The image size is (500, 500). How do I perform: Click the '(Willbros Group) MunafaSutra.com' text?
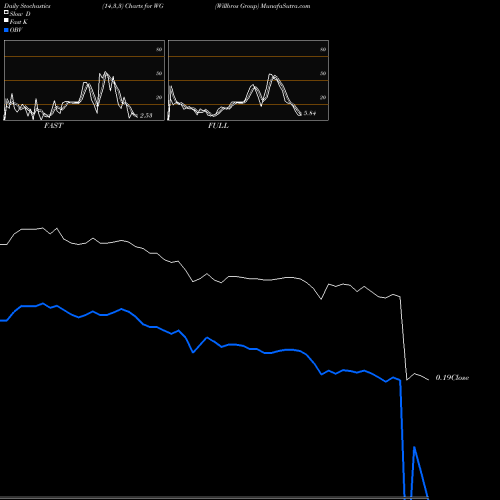click(x=262, y=6)
